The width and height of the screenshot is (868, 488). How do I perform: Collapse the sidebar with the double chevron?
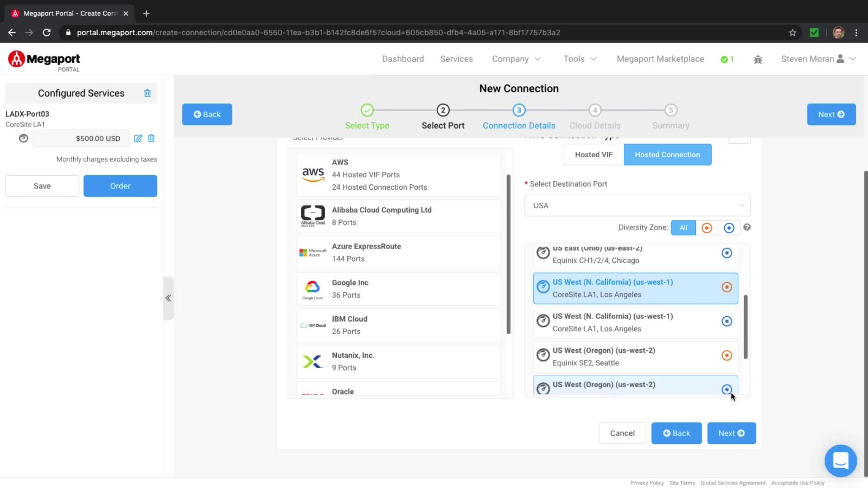click(168, 298)
